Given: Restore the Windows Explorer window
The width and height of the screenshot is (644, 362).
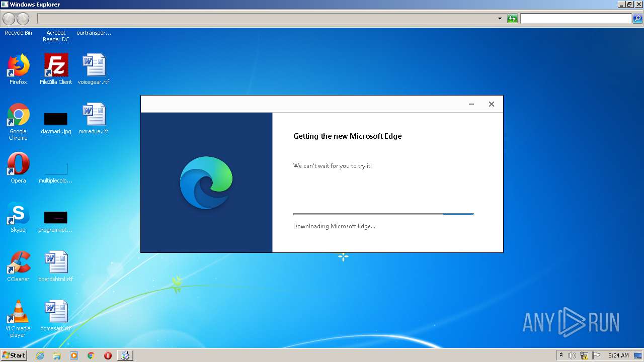Looking at the screenshot, I should [629, 5].
